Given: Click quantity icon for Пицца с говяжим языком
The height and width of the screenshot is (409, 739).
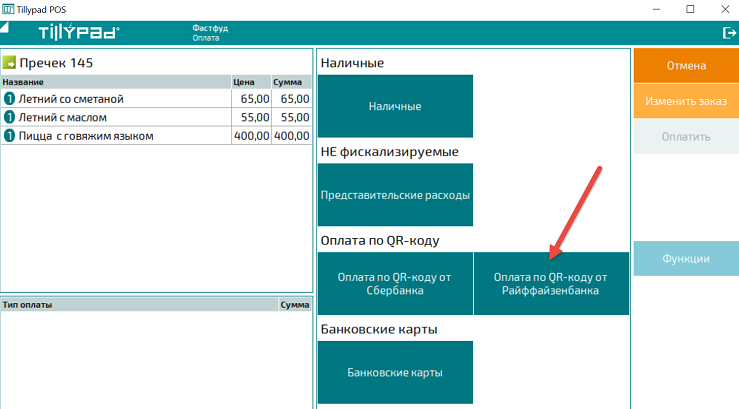Looking at the screenshot, I should [9, 135].
